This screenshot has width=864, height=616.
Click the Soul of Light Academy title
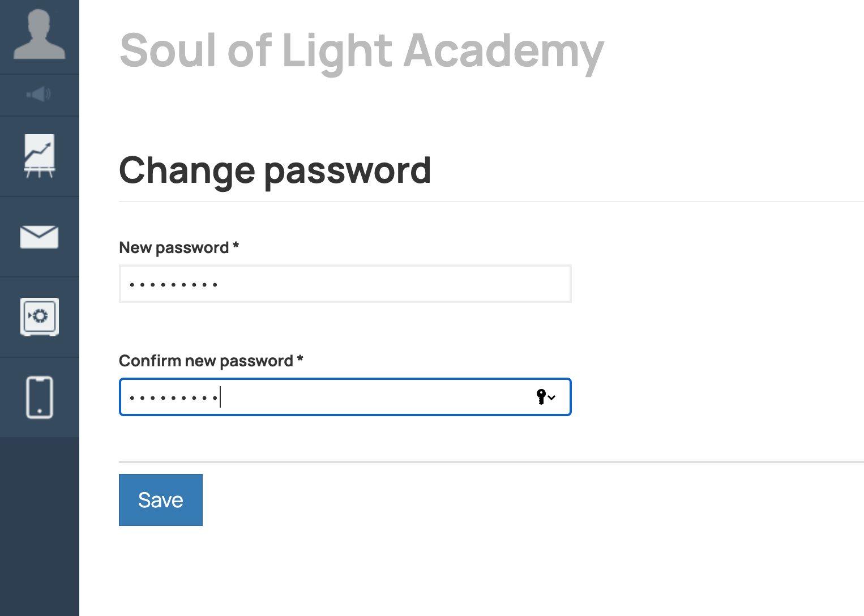tap(362, 51)
